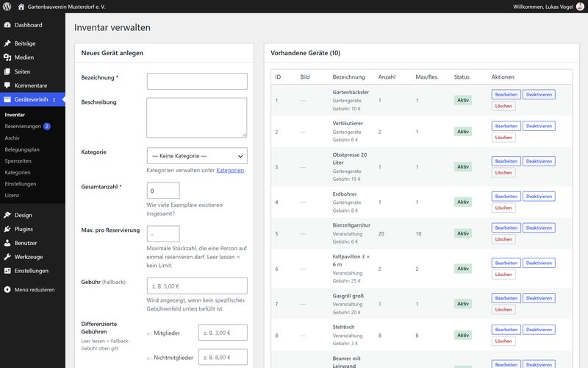The width and height of the screenshot is (588, 368).
Task: Click the Kommentare speech bubble icon
Action: tap(7, 85)
